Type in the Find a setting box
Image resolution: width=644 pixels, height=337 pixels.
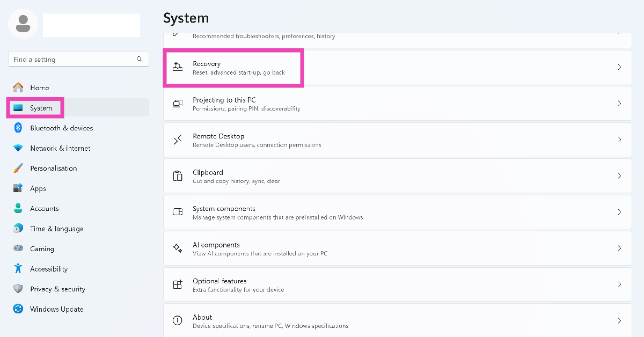coord(72,60)
